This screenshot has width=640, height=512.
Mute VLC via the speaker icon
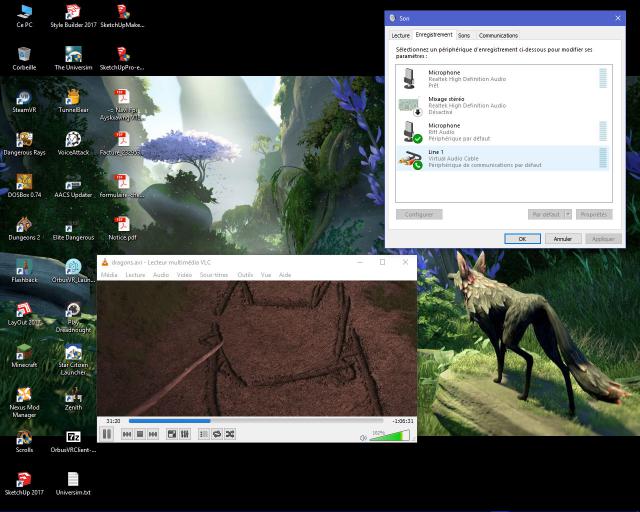pos(363,438)
